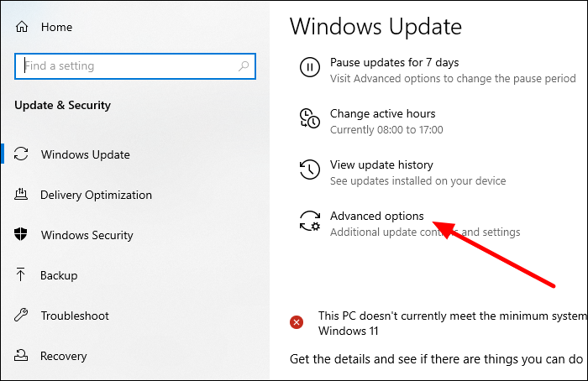The width and height of the screenshot is (588, 381).
Task: Click the Windows Security shield icon
Action: click(x=22, y=235)
